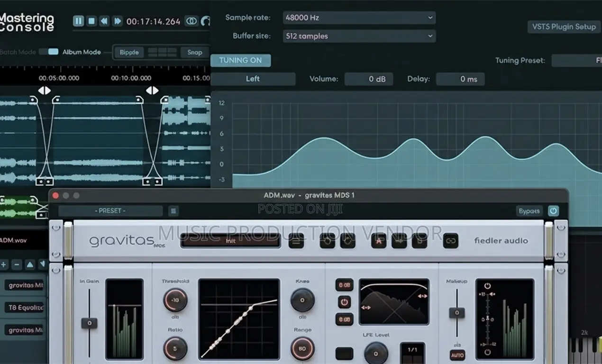Click the upper dB value box beside filter display
This screenshot has height=364, width=602.
(344, 285)
